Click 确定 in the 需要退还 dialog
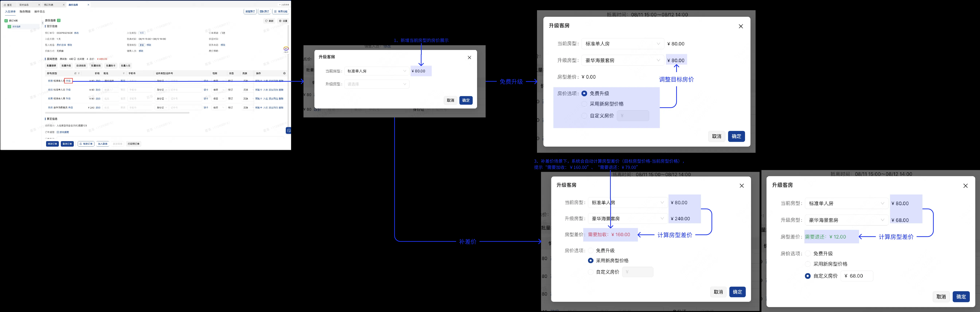The image size is (980, 312). (x=961, y=297)
